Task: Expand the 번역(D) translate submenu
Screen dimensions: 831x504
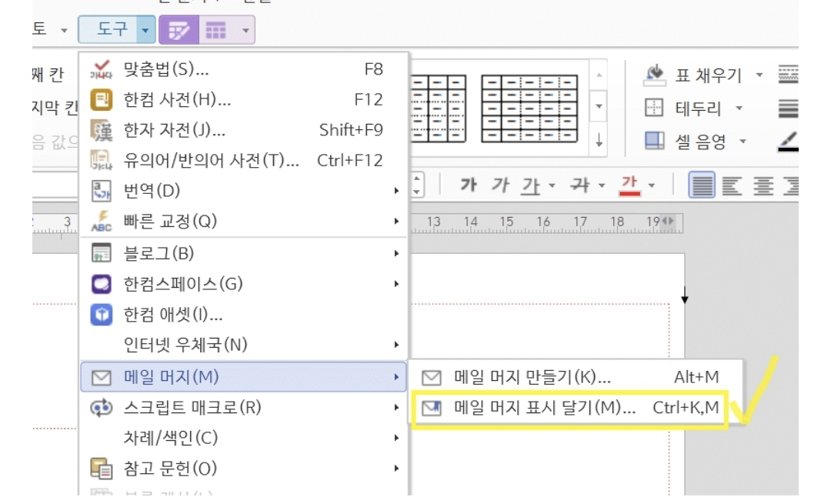Action: (244, 190)
